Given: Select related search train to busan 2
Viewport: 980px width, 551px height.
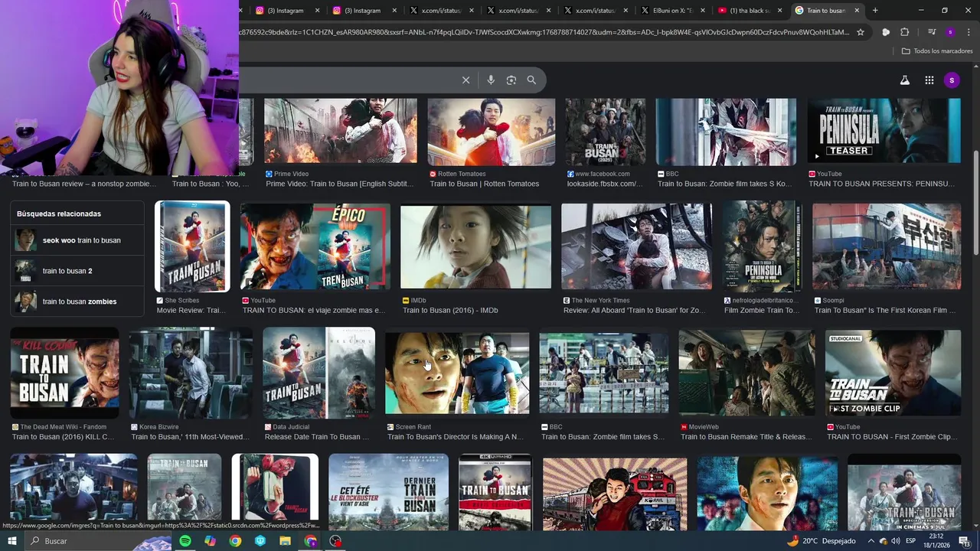Looking at the screenshot, I should click(77, 271).
